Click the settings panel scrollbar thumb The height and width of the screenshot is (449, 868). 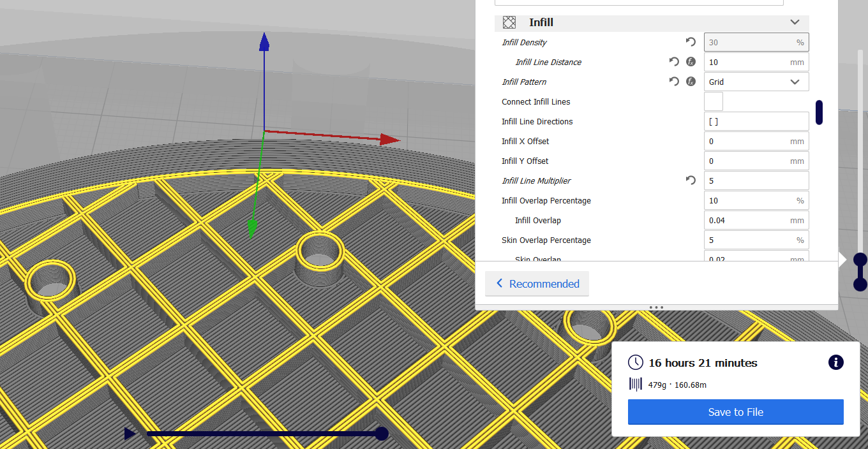click(819, 112)
